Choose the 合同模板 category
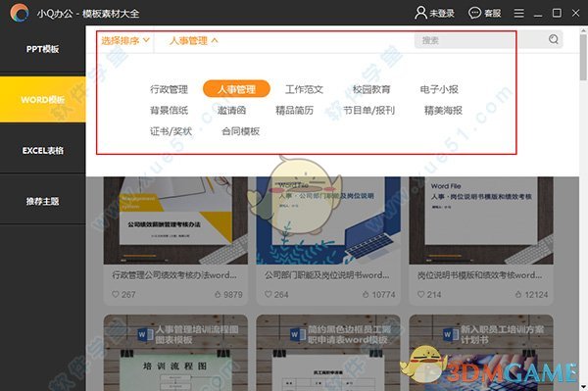This screenshot has height=391, width=588. click(241, 131)
